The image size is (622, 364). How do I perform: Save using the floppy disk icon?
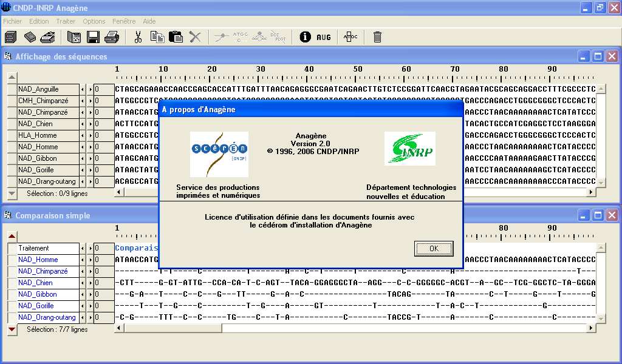(x=93, y=37)
